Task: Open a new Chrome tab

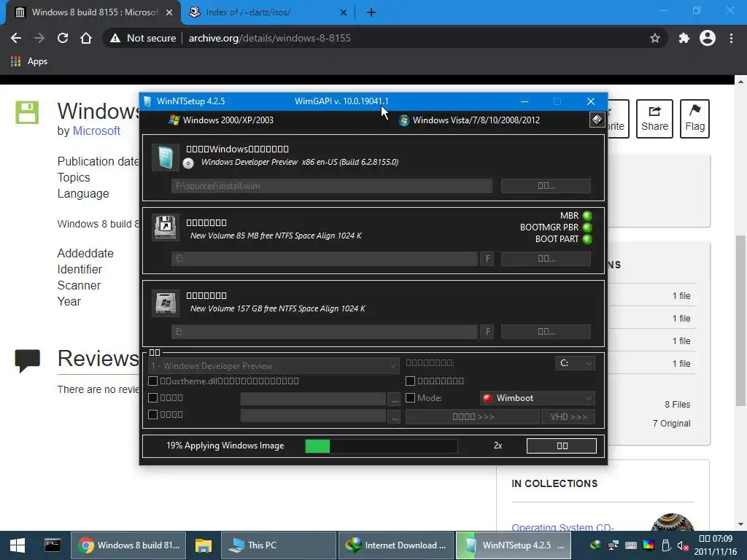Action: click(x=371, y=12)
